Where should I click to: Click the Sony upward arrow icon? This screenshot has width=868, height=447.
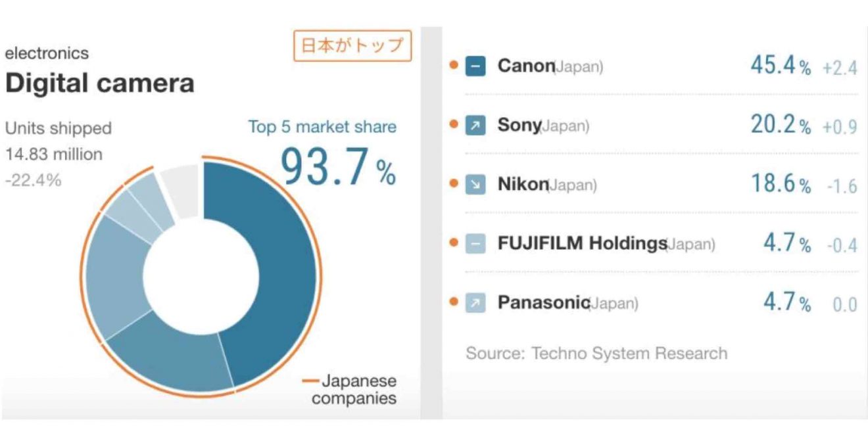point(475,126)
